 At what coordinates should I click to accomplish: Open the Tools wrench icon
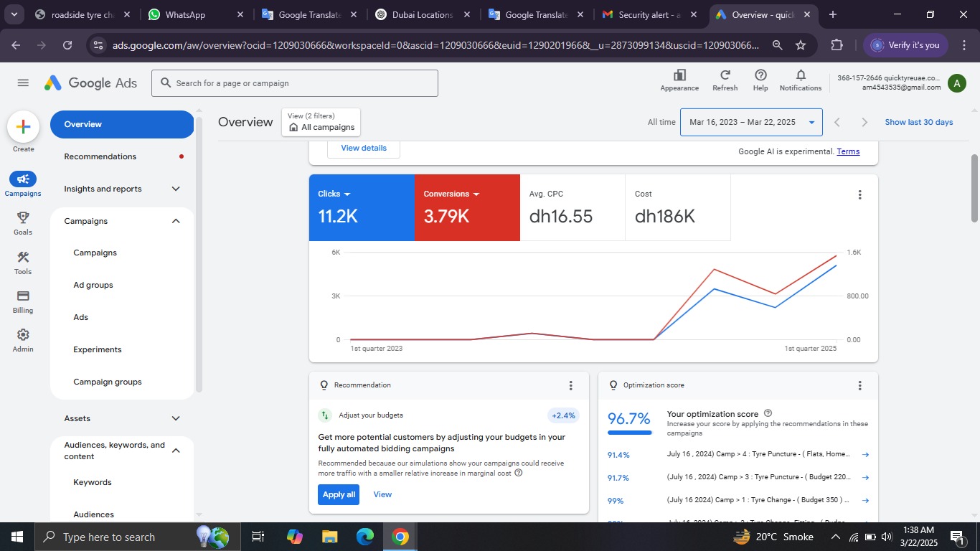pos(23,258)
